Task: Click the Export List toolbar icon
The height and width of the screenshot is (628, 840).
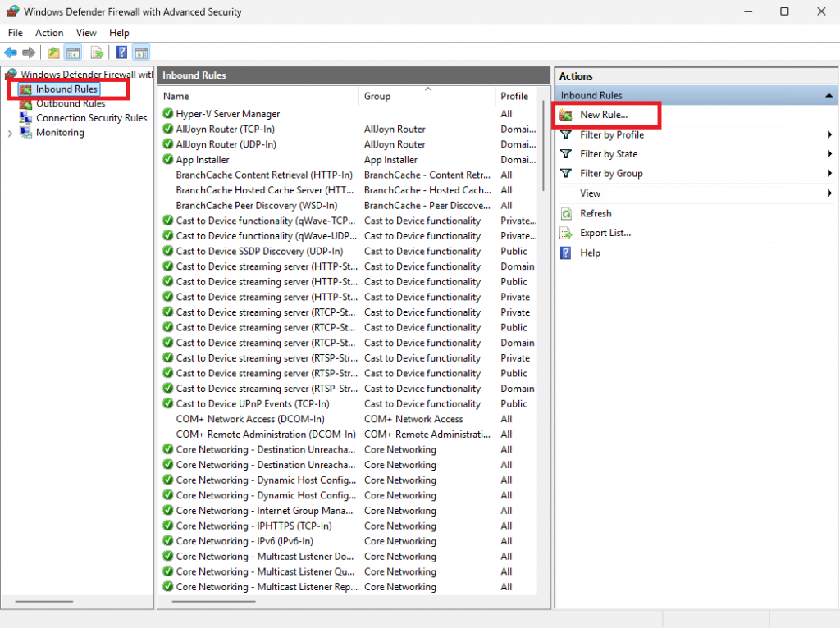Action: tap(97, 52)
